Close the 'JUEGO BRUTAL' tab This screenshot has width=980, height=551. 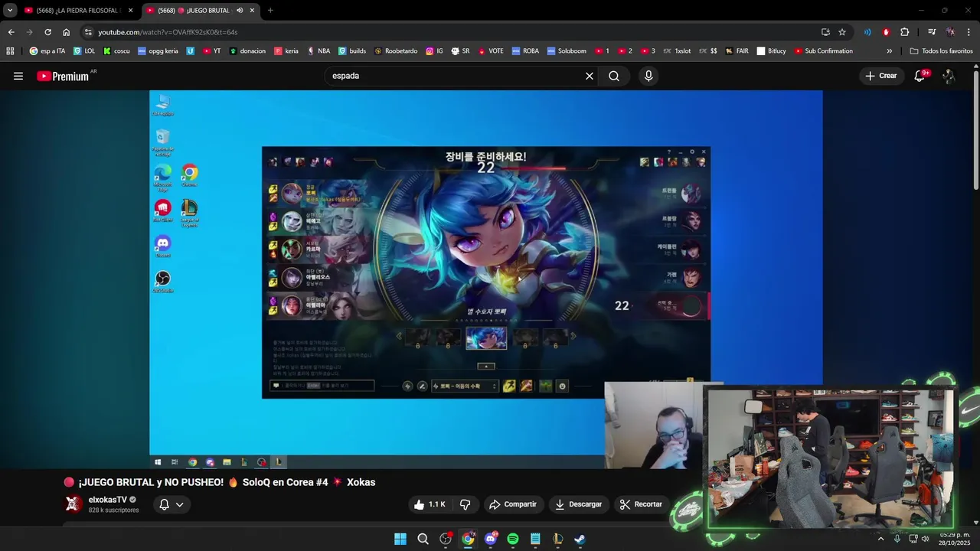coord(252,11)
